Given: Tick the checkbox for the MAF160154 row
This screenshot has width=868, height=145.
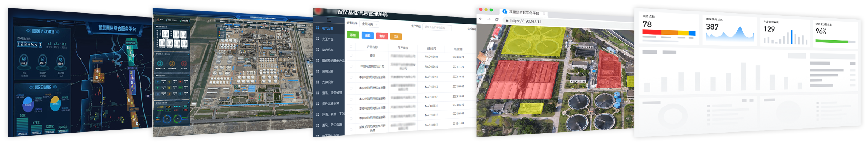Looking at the screenshot, I should pos(351,88).
